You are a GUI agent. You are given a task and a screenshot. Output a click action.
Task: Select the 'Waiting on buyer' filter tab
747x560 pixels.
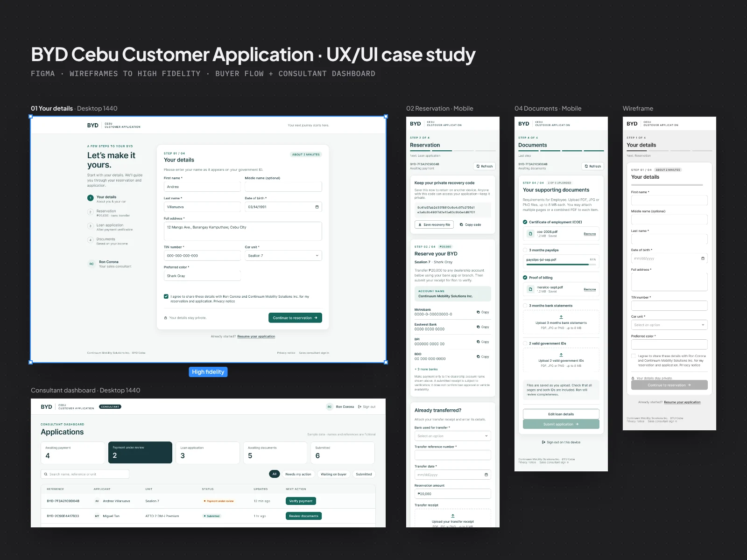[333, 474]
